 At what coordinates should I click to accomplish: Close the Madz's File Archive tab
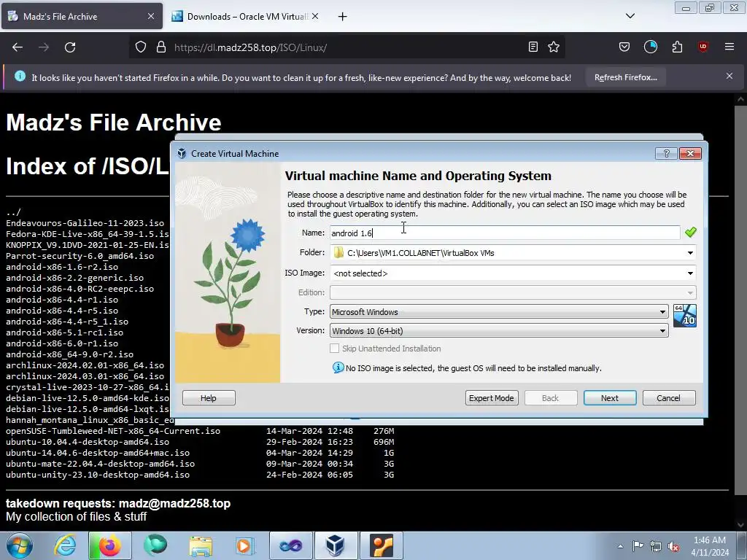click(151, 16)
